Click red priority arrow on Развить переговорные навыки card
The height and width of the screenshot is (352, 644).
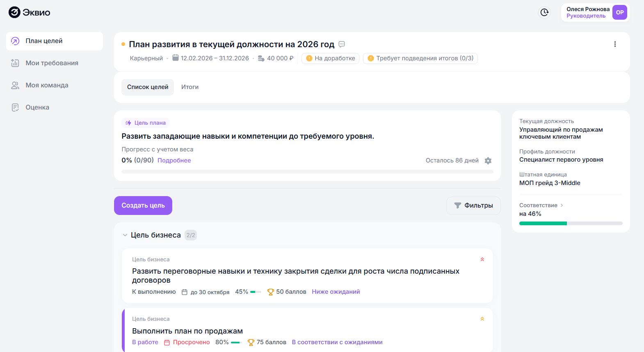click(482, 259)
